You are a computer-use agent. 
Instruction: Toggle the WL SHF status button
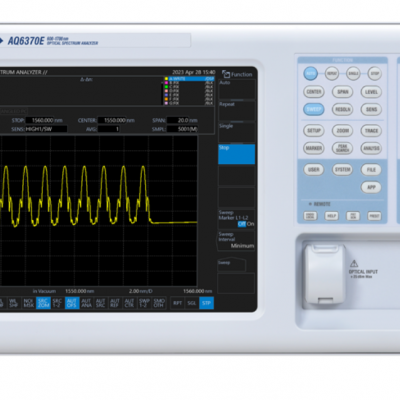(13, 303)
